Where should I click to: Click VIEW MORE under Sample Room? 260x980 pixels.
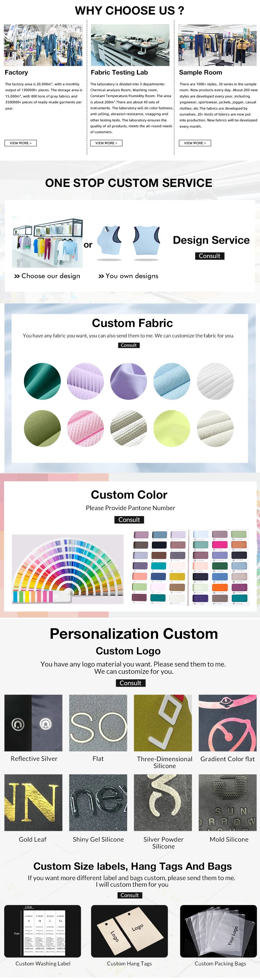click(x=194, y=143)
